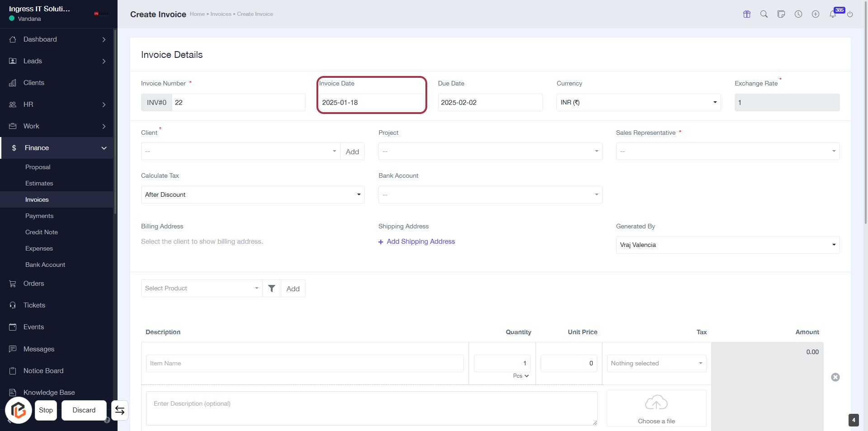868x431 pixels.
Task: Open notifications bell with 385 badge
Action: point(833,14)
